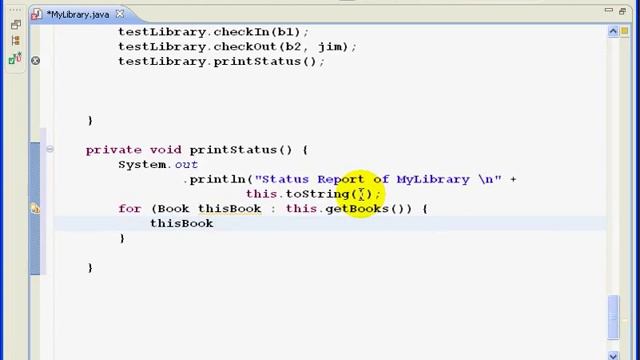Click the error marker beside printStatus call
This screenshot has height=360, width=640.
(36, 61)
